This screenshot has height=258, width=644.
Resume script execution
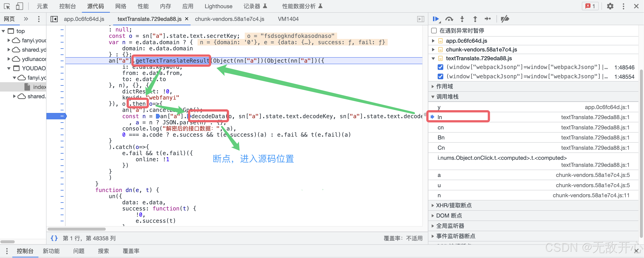[x=436, y=19]
